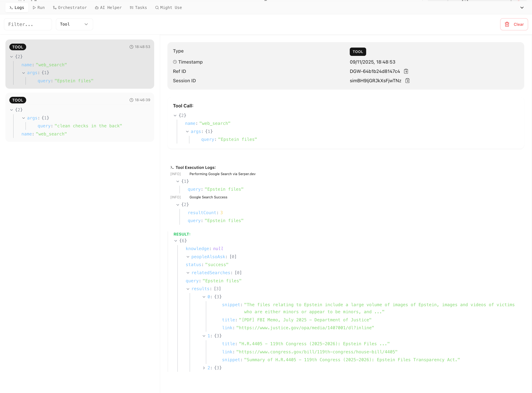Collapse the peopleAlsoAsk array
This screenshot has width=532, height=393.
pos(188,257)
